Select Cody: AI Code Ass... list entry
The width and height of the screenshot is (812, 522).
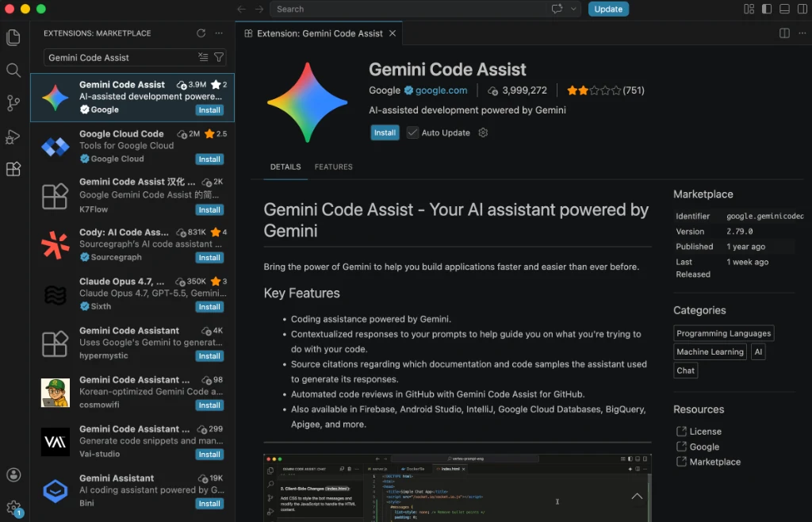tap(132, 244)
